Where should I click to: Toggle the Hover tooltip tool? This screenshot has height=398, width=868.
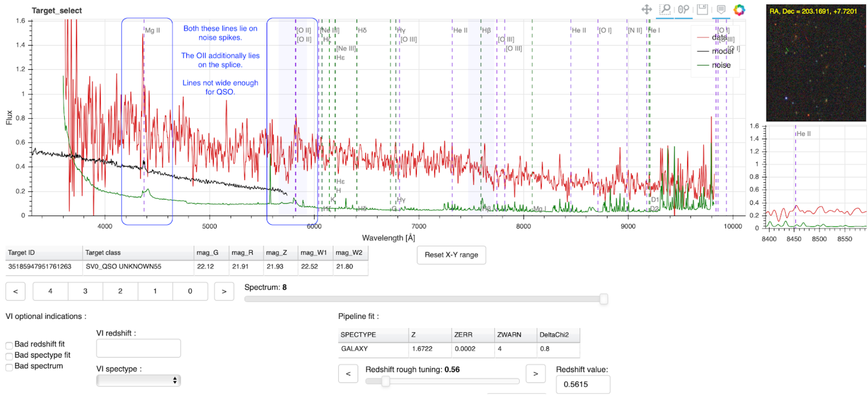(721, 10)
